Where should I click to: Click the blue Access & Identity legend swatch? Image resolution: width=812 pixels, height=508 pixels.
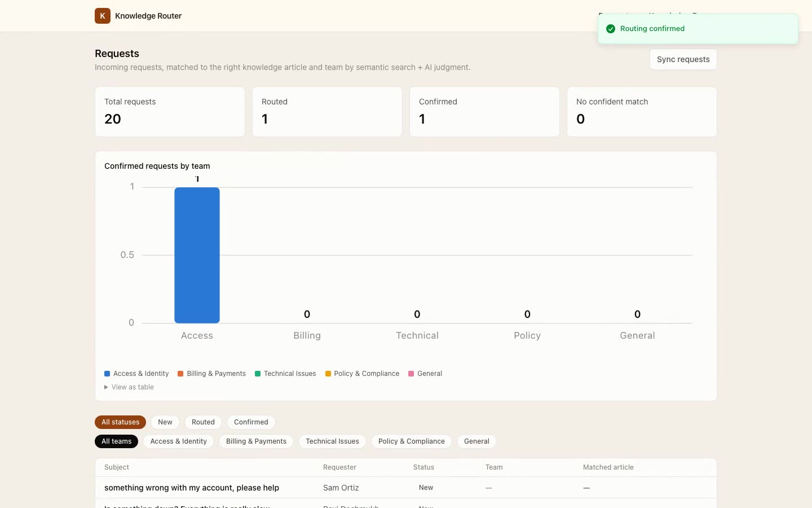pyautogui.click(x=107, y=374)
